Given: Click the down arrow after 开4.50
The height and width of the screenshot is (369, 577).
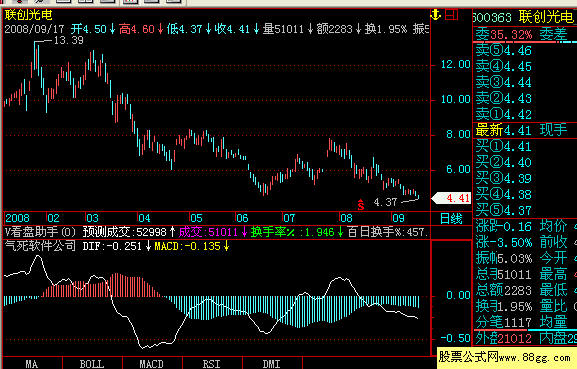Looking at the screenshot, I should click(112, 29).
